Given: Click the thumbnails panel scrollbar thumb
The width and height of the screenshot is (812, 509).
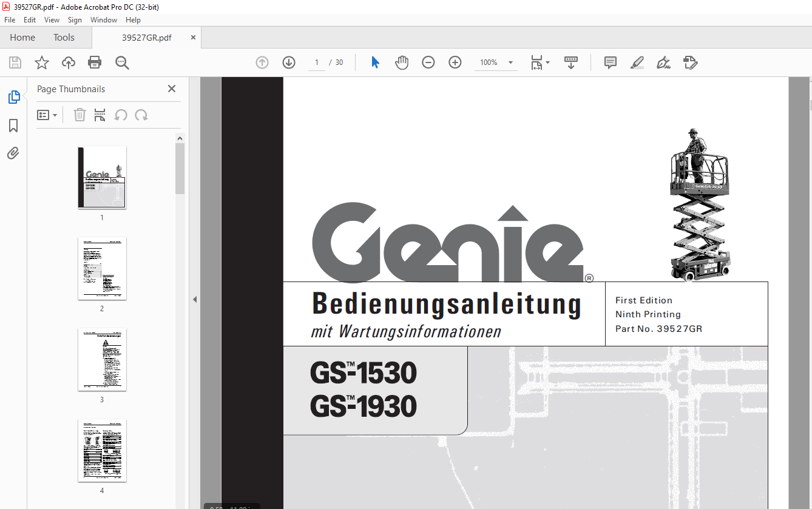Looking at the screenshot, I should [x=180, y=169].
